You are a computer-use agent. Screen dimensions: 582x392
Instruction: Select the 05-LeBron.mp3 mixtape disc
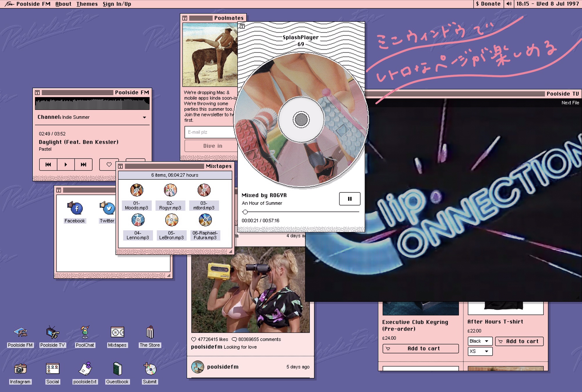tap(171, 220)
